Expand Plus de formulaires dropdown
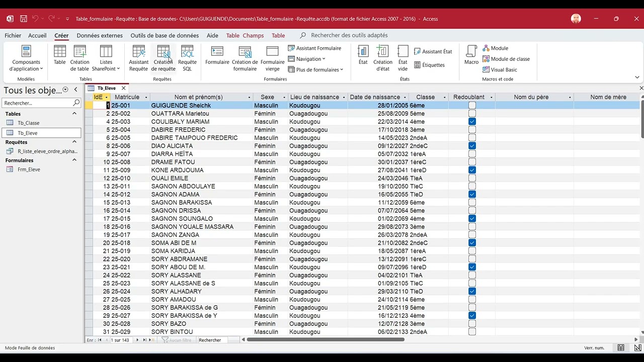The height and width of the screenshot is (362, 644). pos(315,70)
